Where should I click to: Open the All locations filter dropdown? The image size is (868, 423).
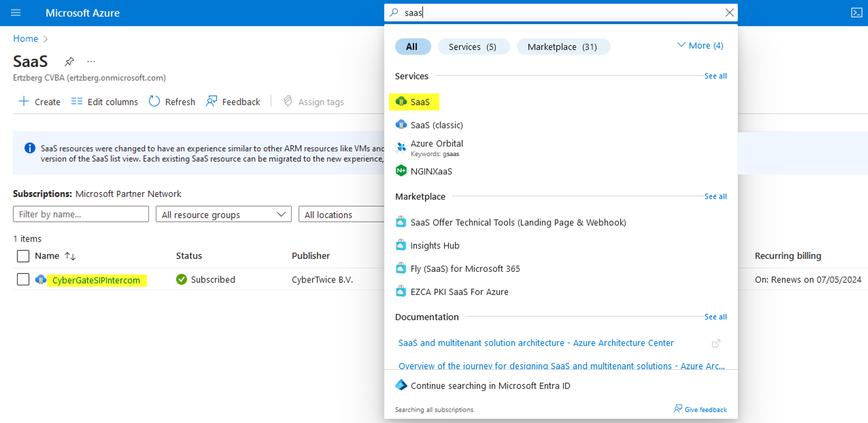[341, 215]
